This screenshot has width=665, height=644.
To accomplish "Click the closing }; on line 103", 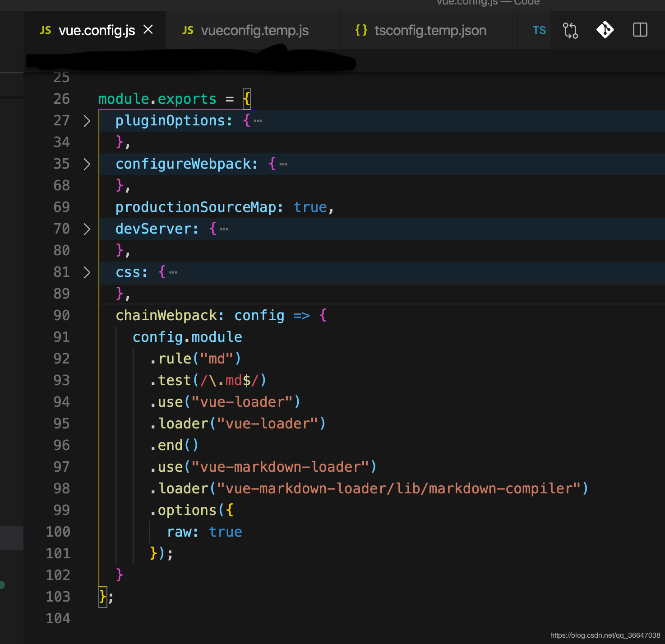I will 106,597.
